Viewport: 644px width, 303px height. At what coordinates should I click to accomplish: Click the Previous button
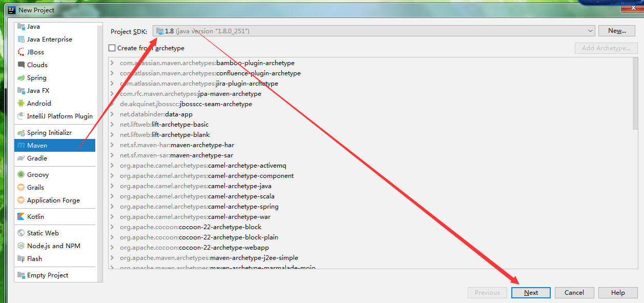[487, 293]
